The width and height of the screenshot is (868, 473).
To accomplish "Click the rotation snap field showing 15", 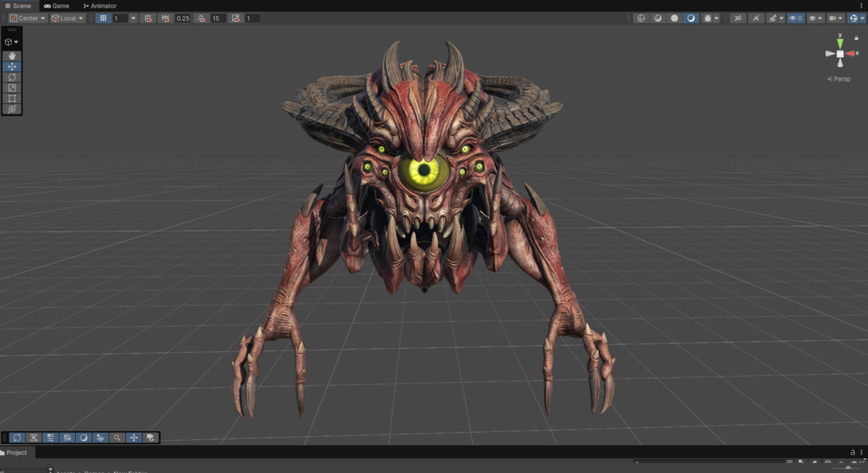I will (x=218, y=18).
